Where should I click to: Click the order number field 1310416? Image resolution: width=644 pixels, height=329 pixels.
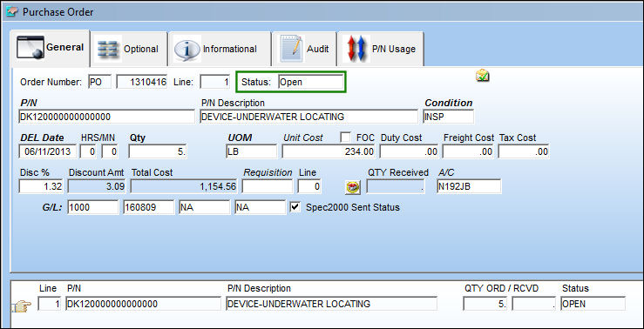pos(142,82)
